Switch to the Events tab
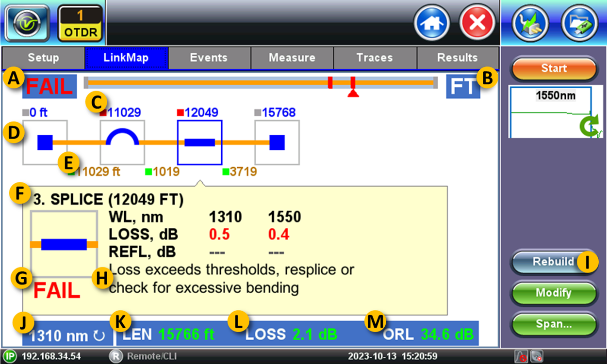 pos(209,58)
